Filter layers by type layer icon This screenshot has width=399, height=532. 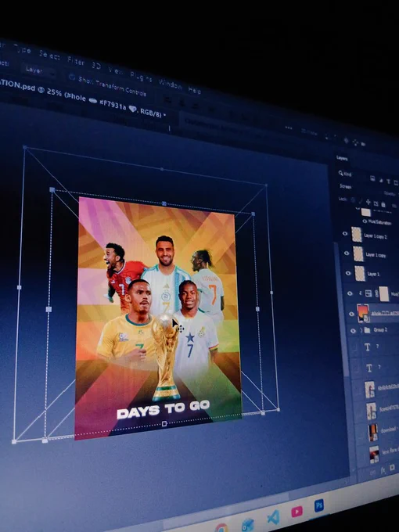pyautogui.click(x=389, y=182)
